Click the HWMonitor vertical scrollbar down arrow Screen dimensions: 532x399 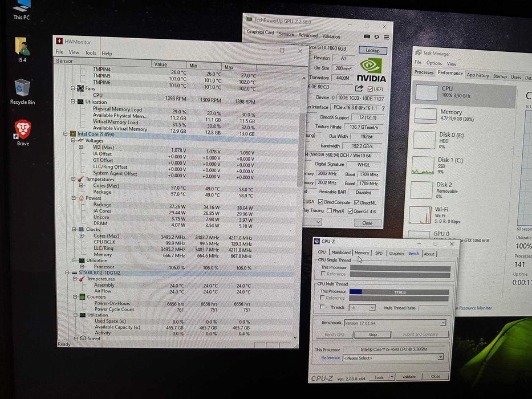pyautogui.click(x=295, y=337)
